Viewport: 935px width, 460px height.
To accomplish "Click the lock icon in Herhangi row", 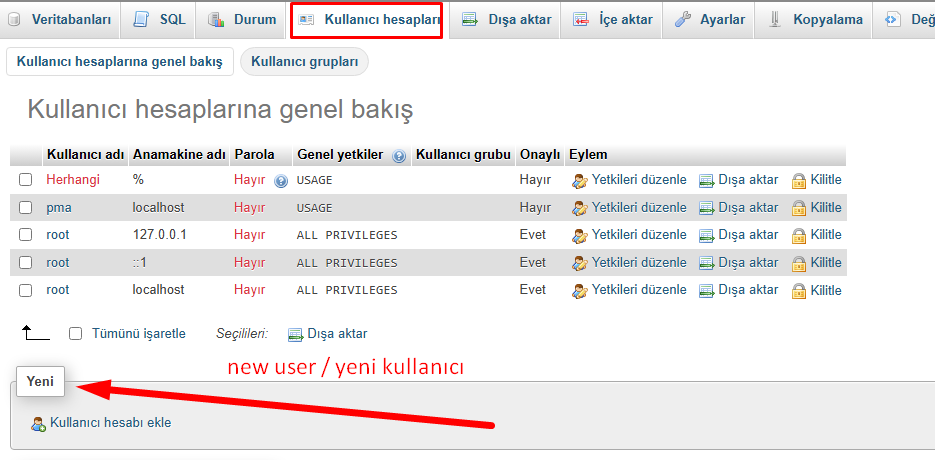I will (799, 181).
